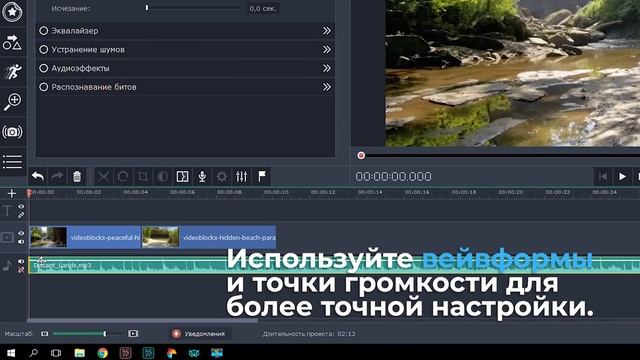Toggle title track link chain icon
The image size is (640, 360).
point(21,215)
